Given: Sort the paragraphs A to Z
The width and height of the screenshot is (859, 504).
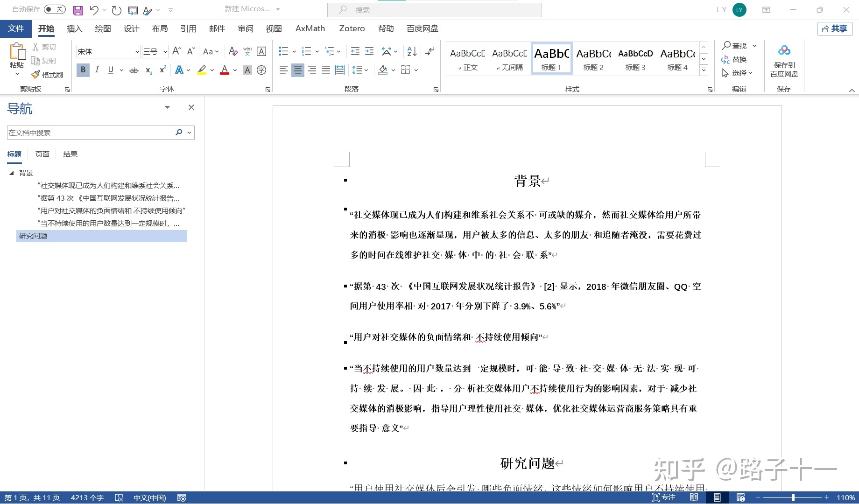Looking at the screenshot, I should pyautogui.click(x=412, y=51).
